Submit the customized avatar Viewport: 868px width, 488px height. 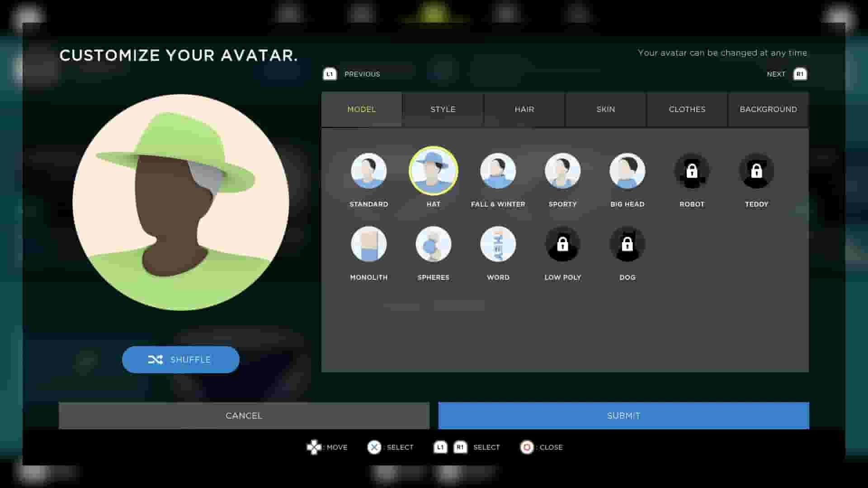coord(623,415)
